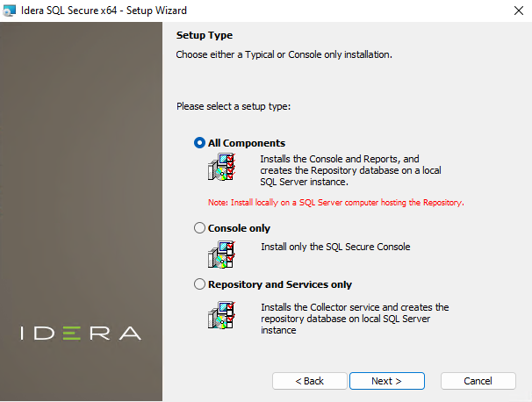Close the Setup Wizard window
The height and width of the screenshot is (402, 532).
pos(519,11)
